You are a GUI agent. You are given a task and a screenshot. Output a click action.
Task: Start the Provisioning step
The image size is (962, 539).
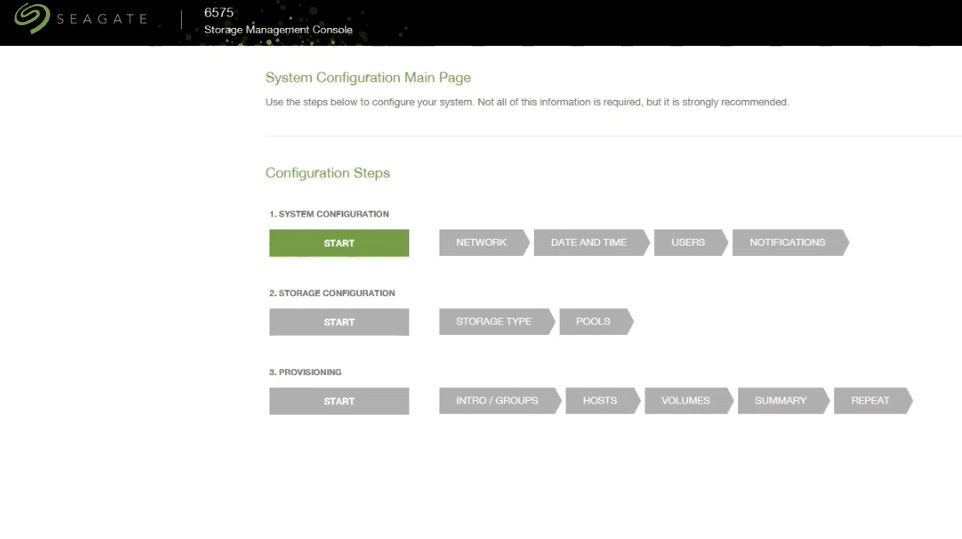(x=339, y=401)
